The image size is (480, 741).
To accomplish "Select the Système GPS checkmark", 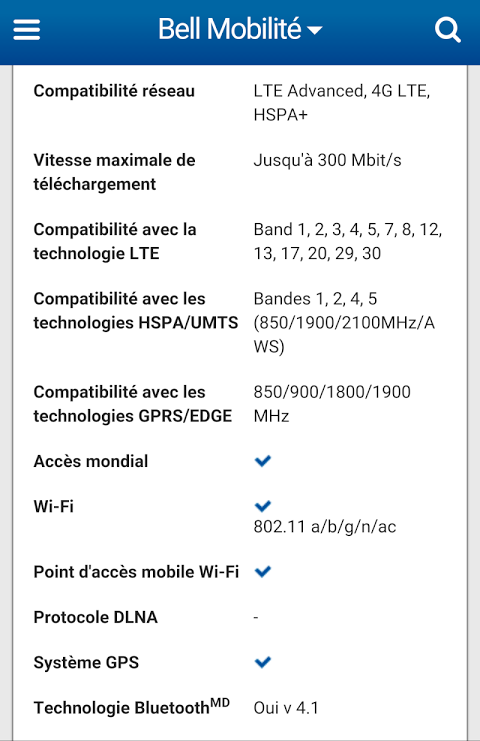I will (x=263, y=662).
